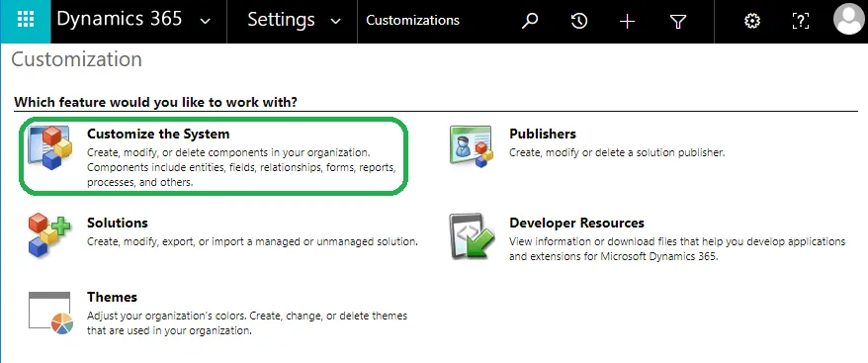
Task: Open the search magnifier icon
Action: coord(530,21)
